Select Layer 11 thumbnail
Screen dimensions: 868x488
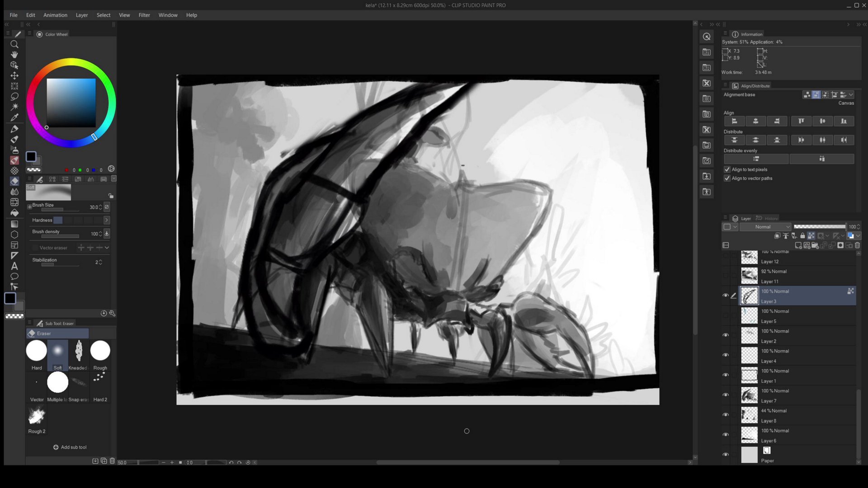(749, 276)
